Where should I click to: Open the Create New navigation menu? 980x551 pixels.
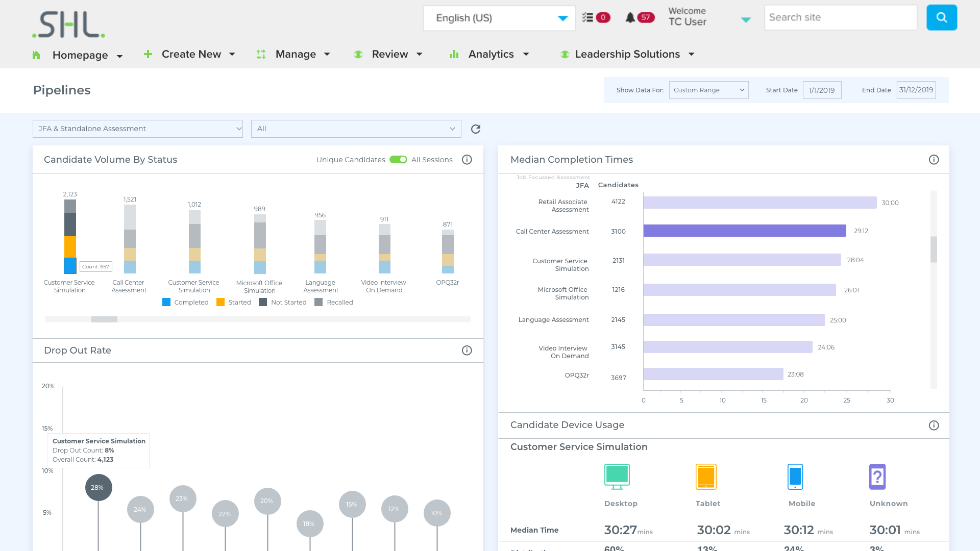pos(191,54)
